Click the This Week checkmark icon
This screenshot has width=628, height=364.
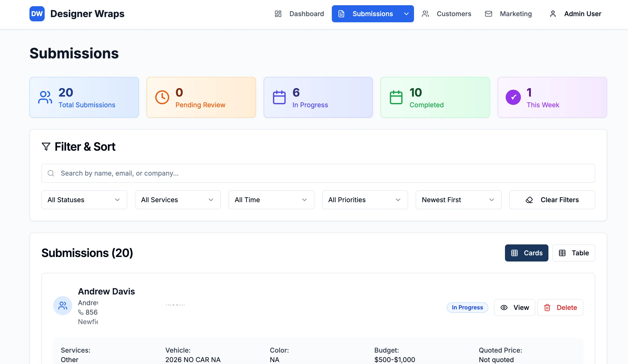click(x=513, y=97)
